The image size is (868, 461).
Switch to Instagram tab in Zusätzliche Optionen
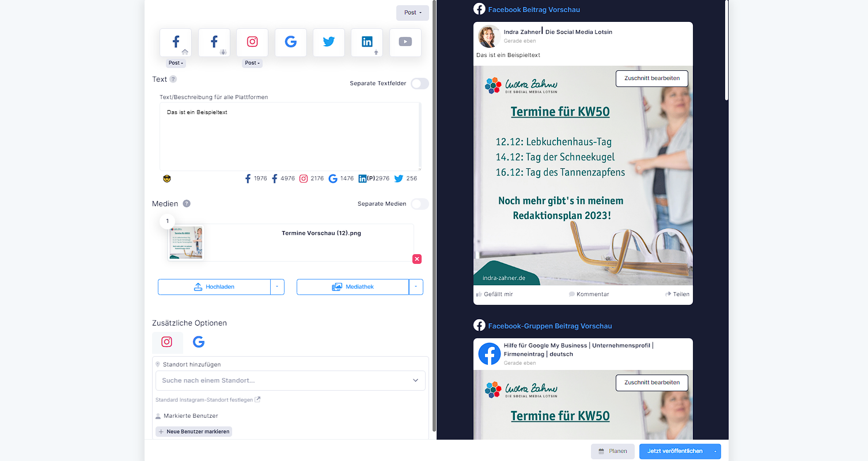pyautogui.click(x=167, y=342)
